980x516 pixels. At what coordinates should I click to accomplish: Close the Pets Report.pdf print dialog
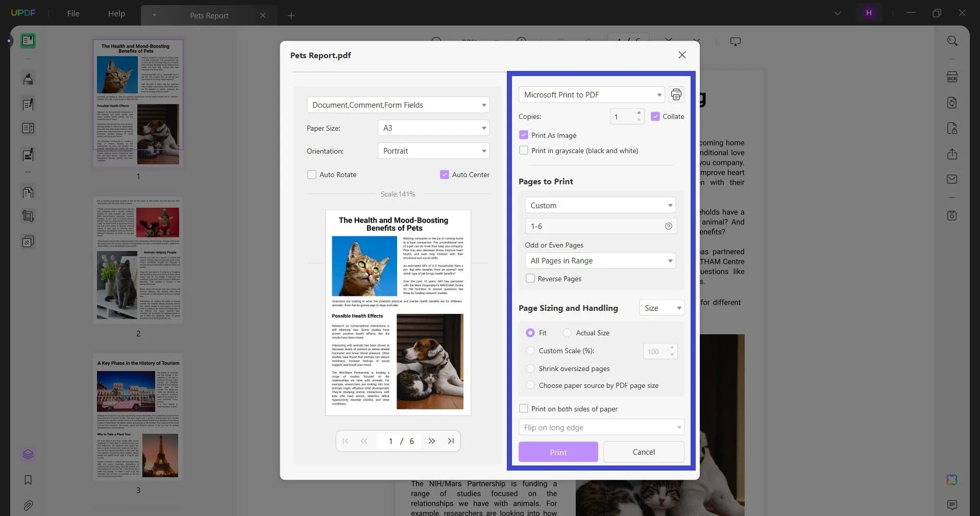click(682, 55)
